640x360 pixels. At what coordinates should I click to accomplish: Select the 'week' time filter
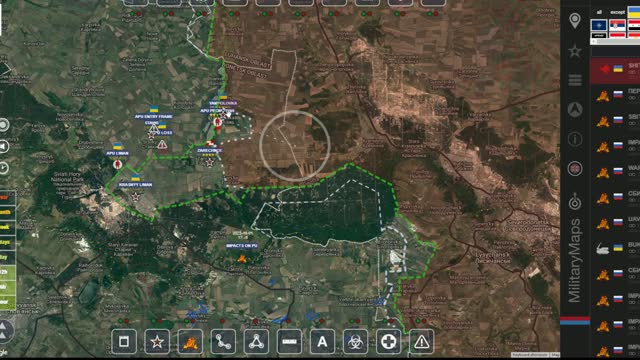coord(7,227)
